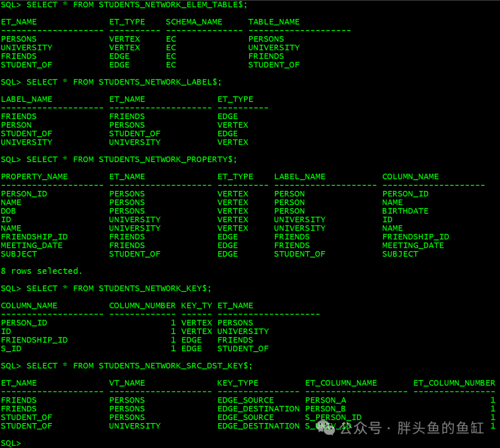
Task: Click the STUDENTS_NETWORK_PROPERTY$ query line
Action: point(119,159)
